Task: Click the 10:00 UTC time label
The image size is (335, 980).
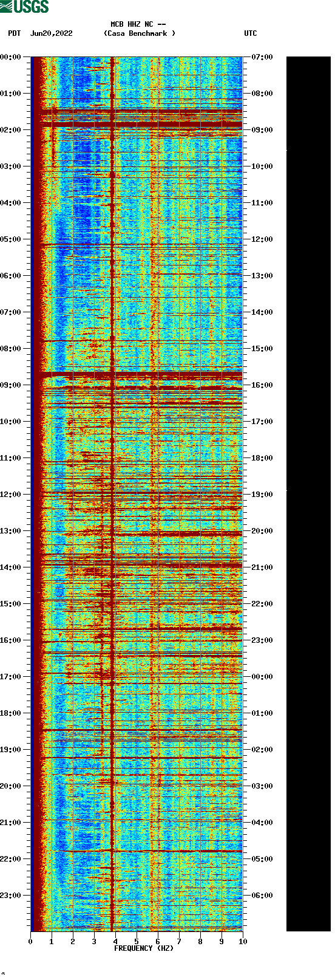Action: coord(262,166)
